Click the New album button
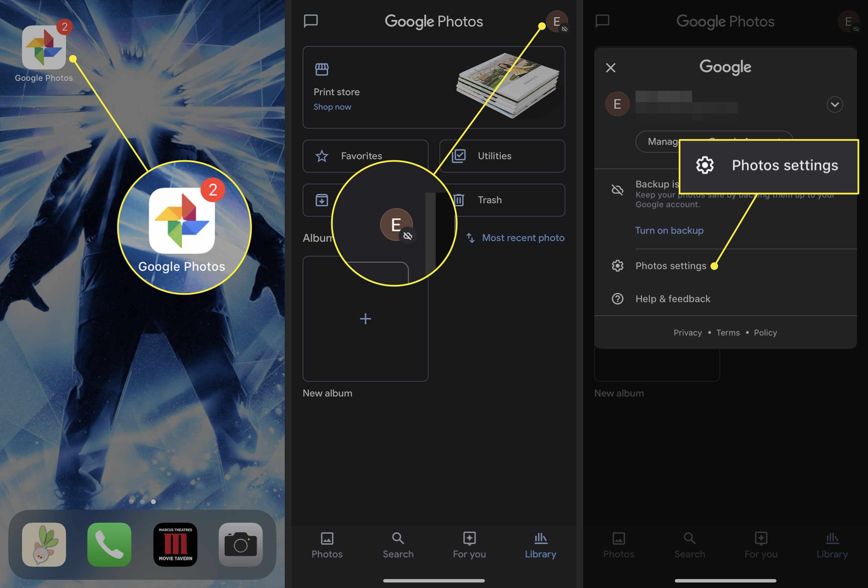This screenshot has height=588, width=868. [366, 318]
